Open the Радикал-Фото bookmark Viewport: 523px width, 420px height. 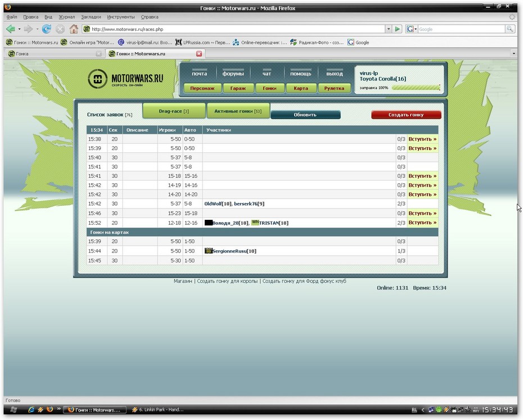coord(317,42)
